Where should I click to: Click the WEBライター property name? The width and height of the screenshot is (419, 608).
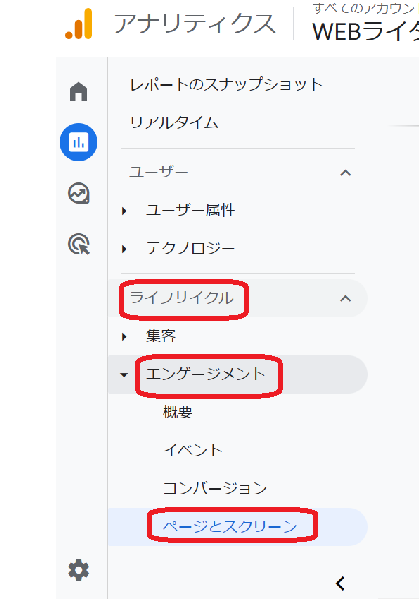(x=366, y=32)
